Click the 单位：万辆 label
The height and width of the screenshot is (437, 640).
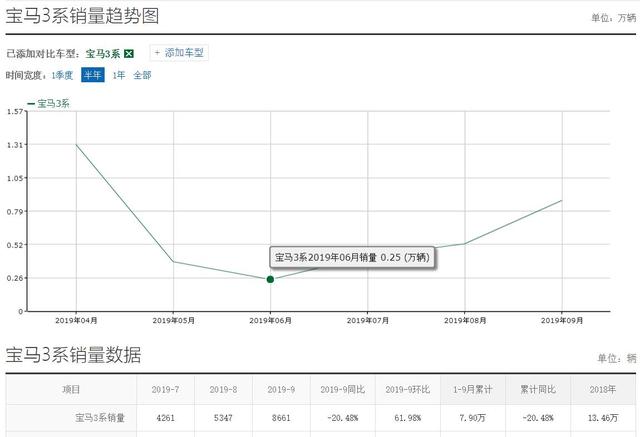pyautogui.click(x=614, y=18)
